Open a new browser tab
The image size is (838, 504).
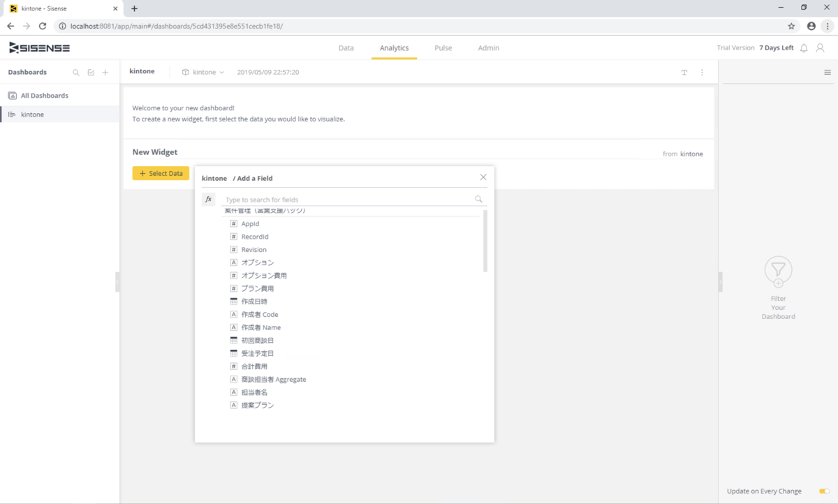pos(134,8)
